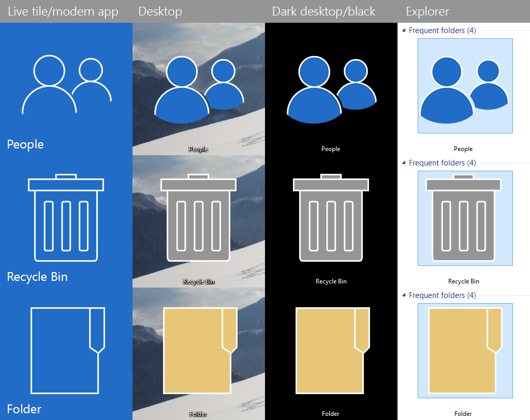Click the 'Desktop' column header

[x=160, y=11]
